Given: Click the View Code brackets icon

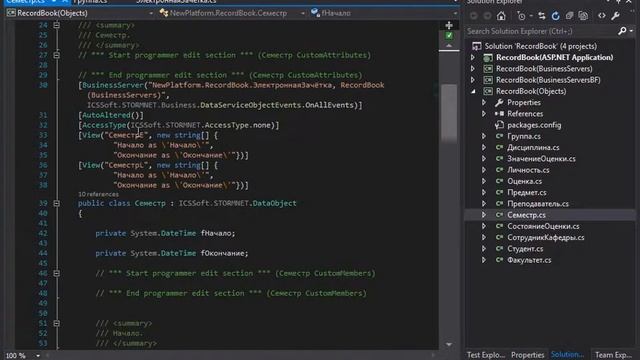Looking at the screenshot, I should [602, 16].
